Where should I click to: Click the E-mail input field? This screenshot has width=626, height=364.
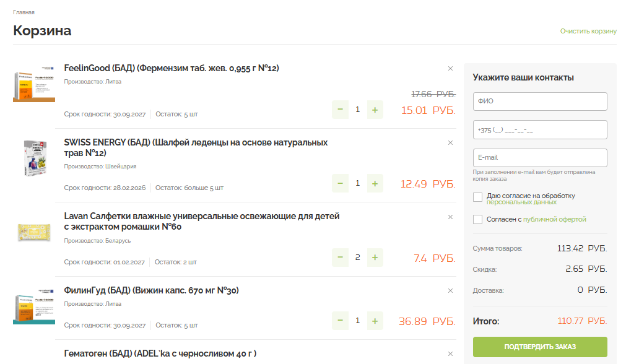[x=539, y=158]
